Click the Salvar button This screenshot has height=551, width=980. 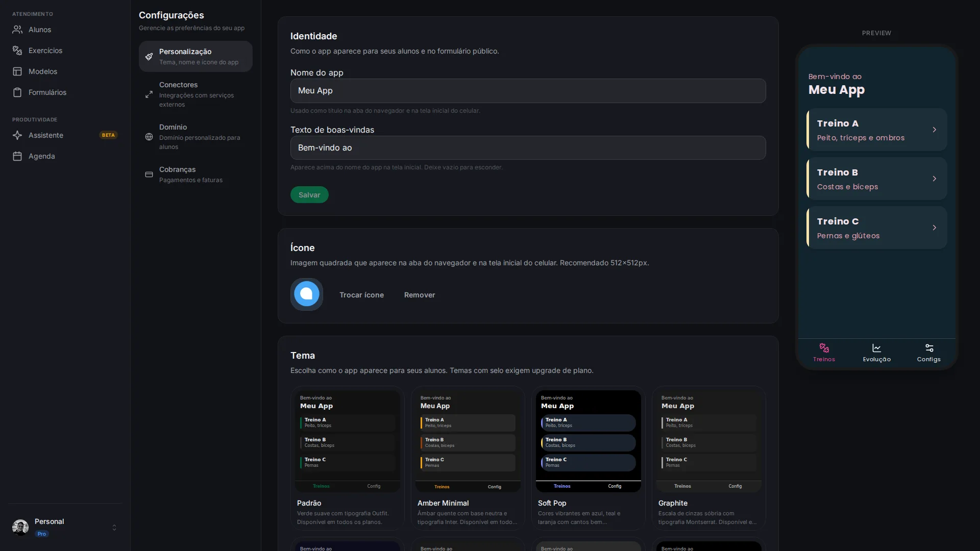[309, 195]
